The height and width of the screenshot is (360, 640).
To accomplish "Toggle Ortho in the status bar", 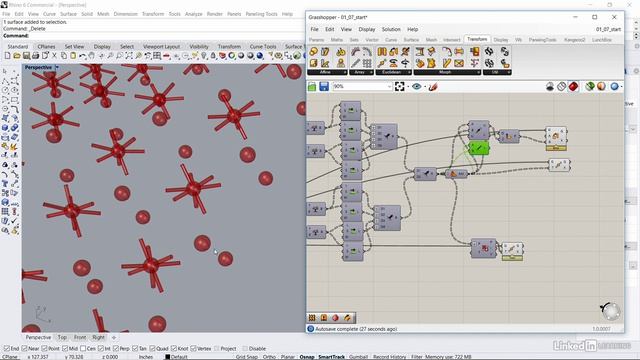I will tap(269, 357).
